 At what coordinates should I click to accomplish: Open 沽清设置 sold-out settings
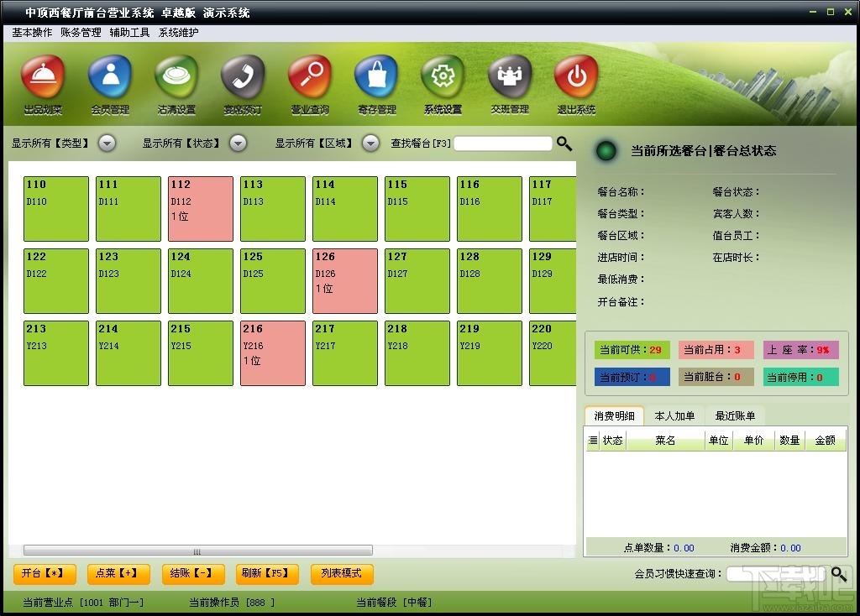tap(176, 80)
